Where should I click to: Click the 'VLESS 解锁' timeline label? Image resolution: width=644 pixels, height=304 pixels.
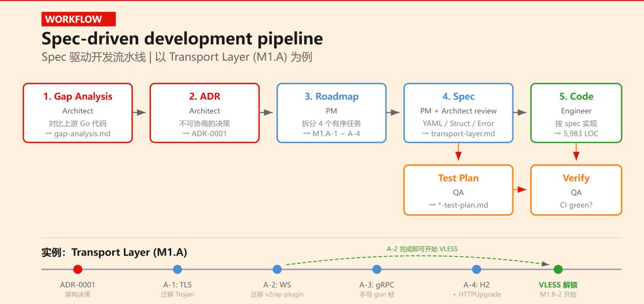pyautogui.click(x=558, y=285)
